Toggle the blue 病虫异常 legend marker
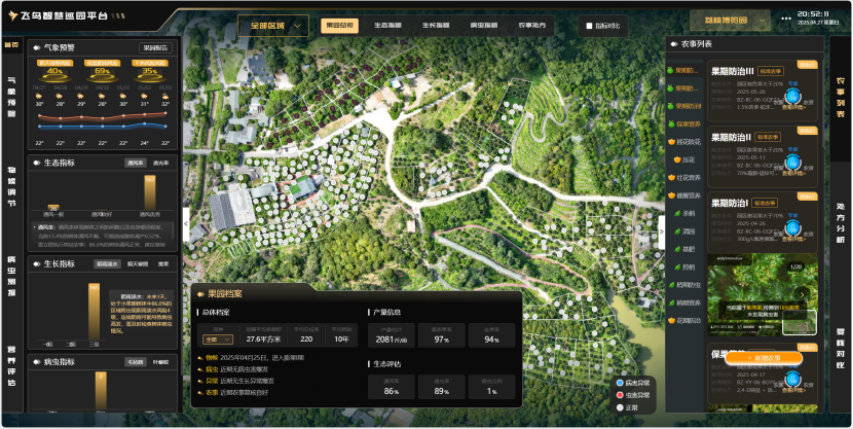 click(620, 383)
